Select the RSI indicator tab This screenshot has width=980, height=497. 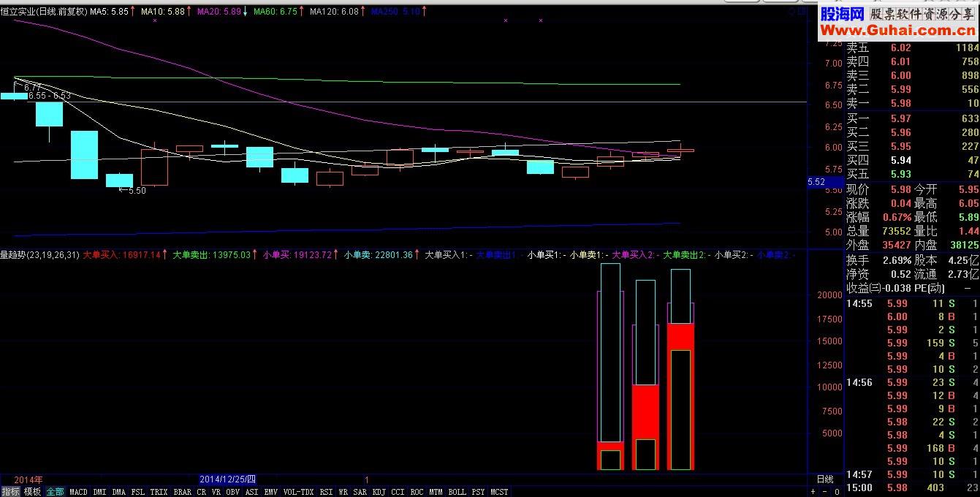click(326, 492)
